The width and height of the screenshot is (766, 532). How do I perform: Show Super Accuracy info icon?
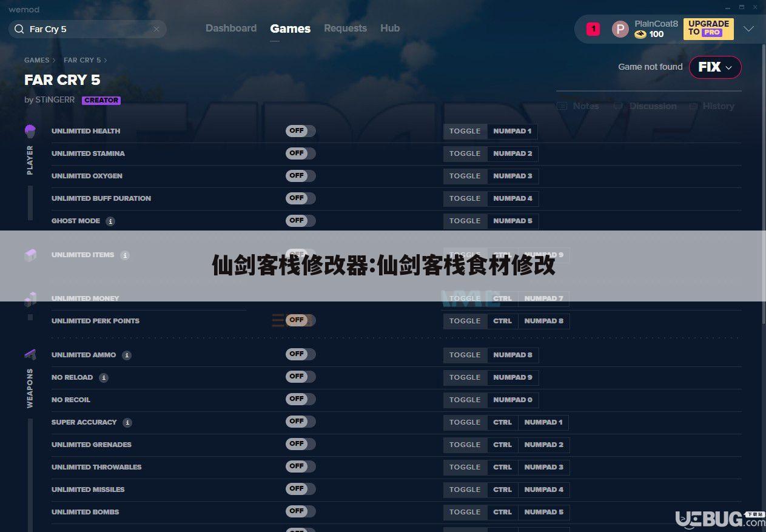[127, 423]
